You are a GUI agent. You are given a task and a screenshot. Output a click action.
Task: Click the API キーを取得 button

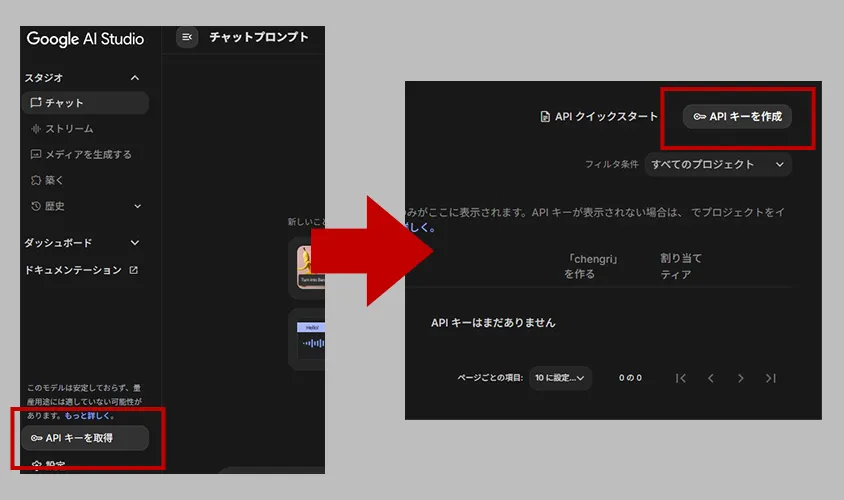click(85, 438)
